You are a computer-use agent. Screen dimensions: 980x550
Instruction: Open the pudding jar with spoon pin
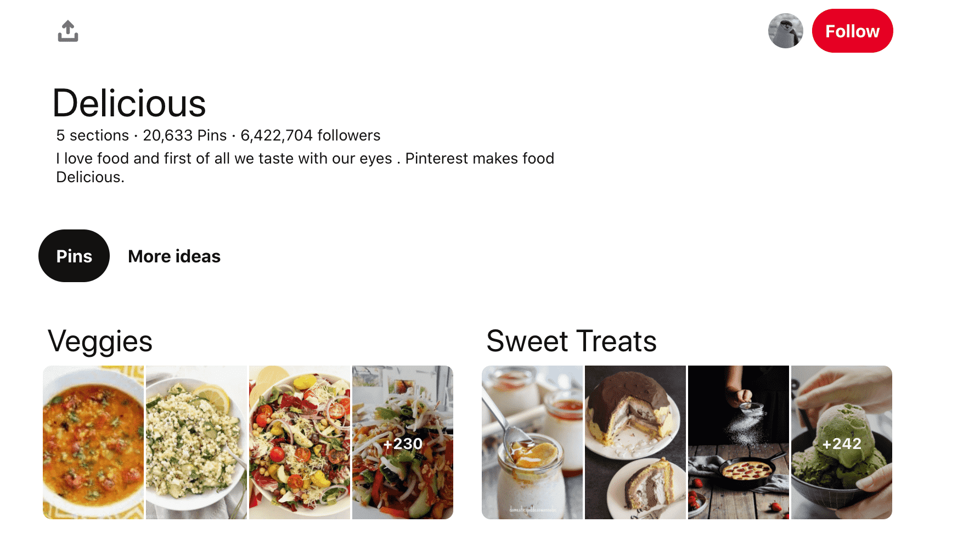532,442
